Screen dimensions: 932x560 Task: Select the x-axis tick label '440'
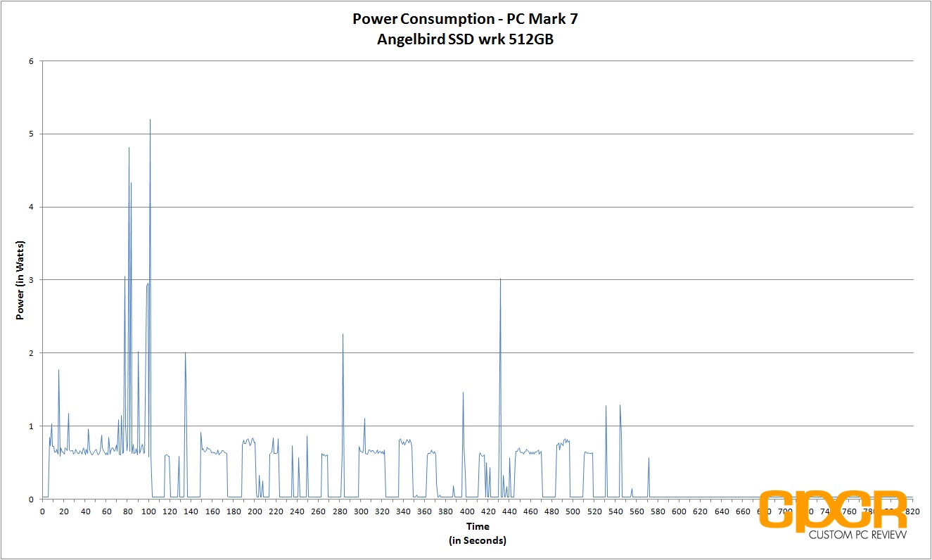coord(510,511)
